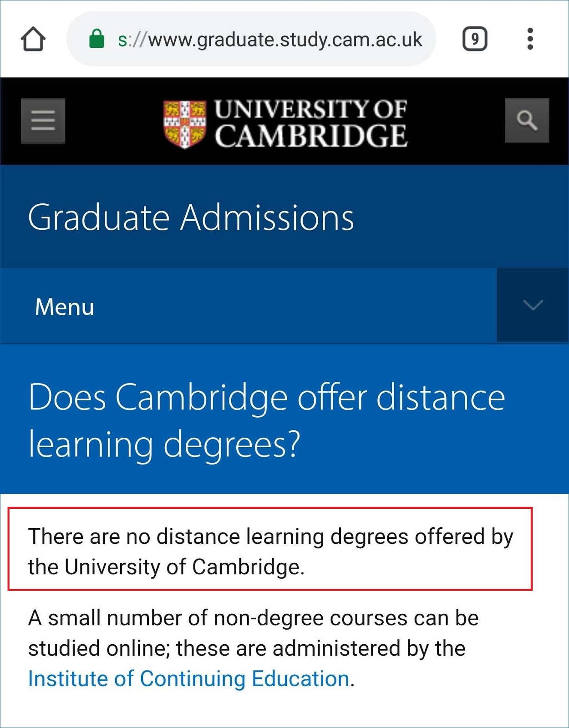Click the search magnifier icon

pyautogui.click(x=527, y=121)
